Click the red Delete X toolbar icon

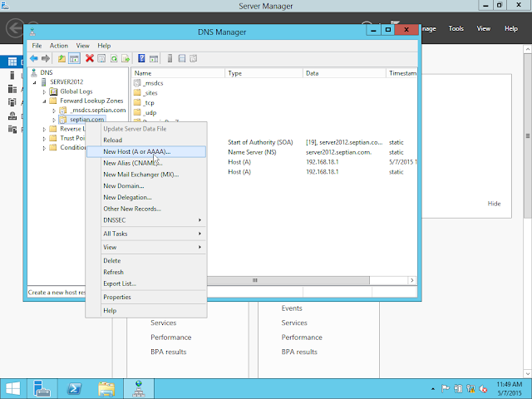90,59
